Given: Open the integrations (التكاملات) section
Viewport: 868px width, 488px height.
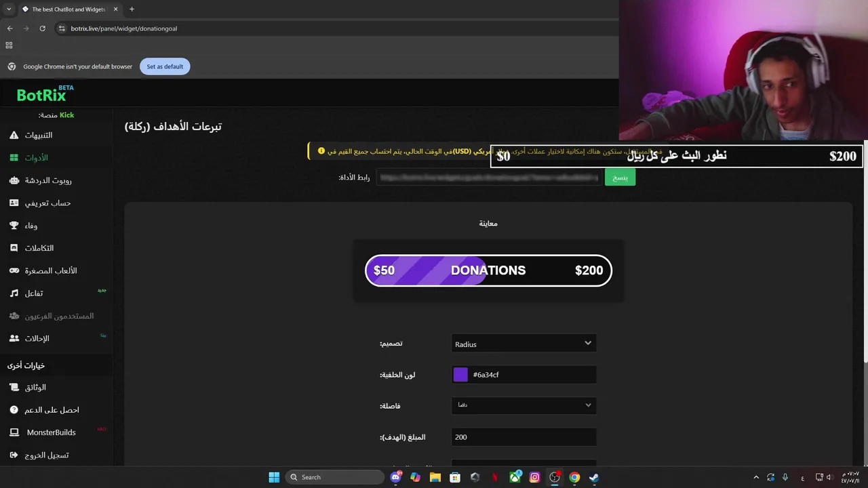Looking at the screenshot, I should pyautogui.click(x=56, y=248).
